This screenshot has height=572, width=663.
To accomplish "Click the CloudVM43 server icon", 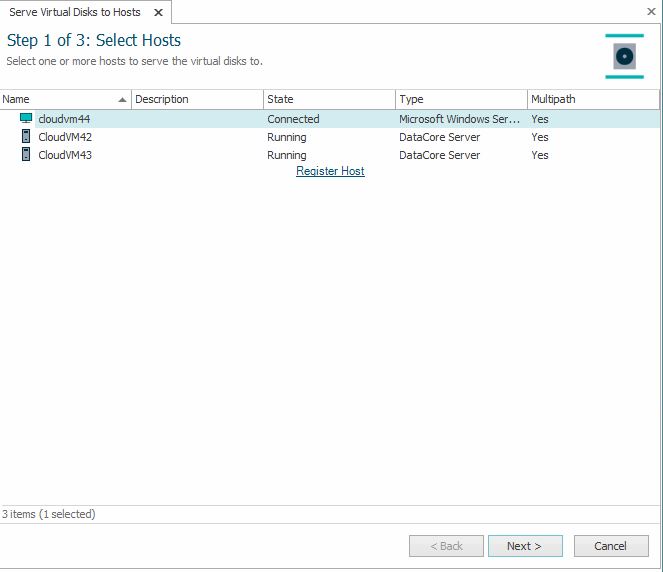I will pyautogui.click(x=26, y=155).
